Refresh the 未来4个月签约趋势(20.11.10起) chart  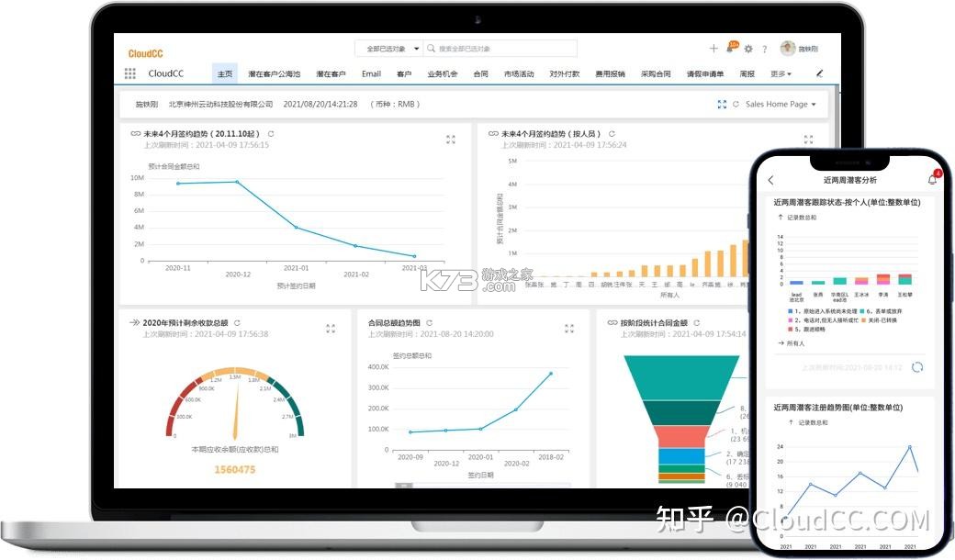click(x=271, y=133)
